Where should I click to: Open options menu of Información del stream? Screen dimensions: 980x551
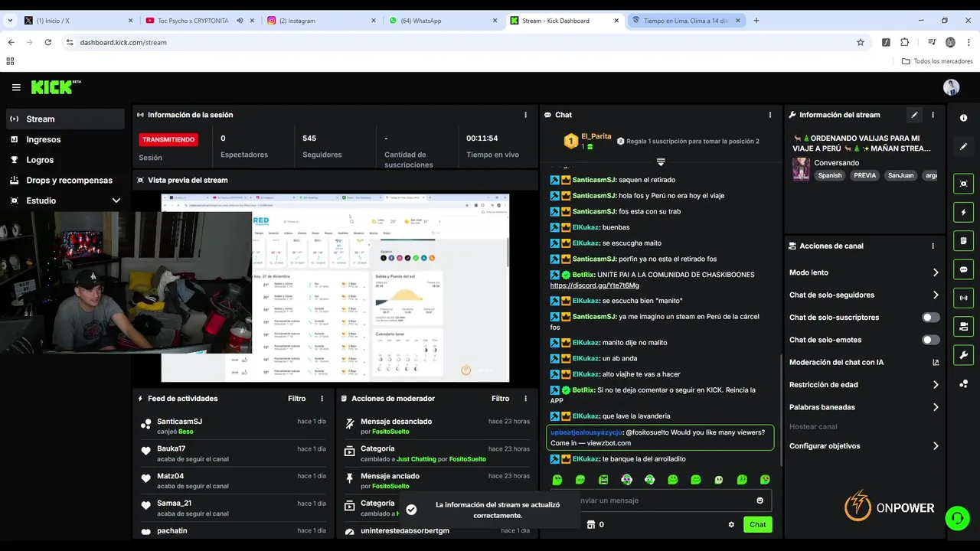(x=933, y=115)
